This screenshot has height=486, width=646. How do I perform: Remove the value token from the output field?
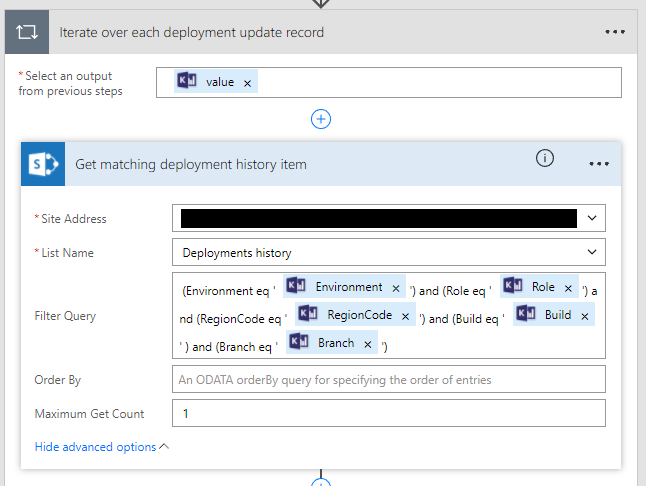(247, 83)
